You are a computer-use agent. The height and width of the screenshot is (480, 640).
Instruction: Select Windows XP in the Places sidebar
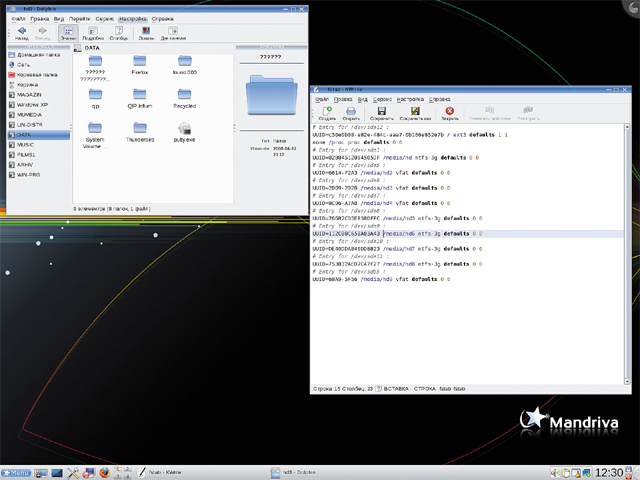(x=32, y=104)
